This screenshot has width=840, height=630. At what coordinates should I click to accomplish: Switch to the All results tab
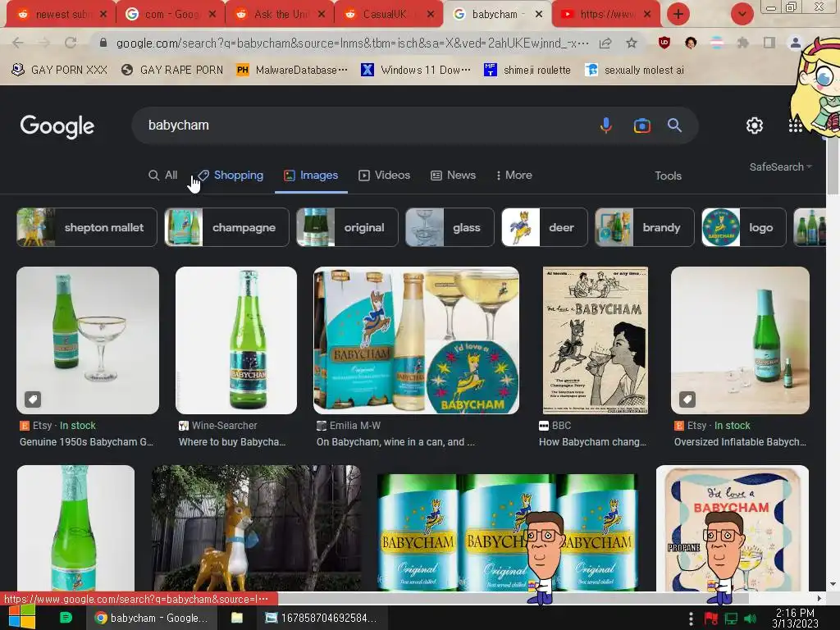(163, 176)
